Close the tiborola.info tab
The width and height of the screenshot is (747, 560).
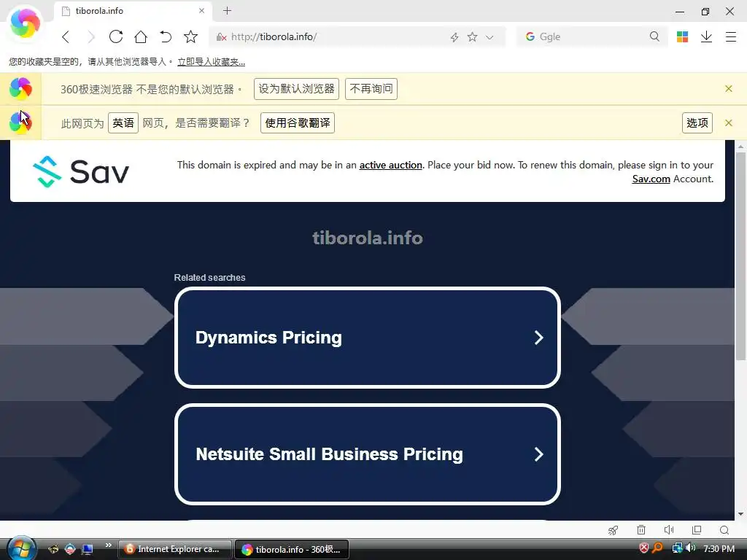[201, 10]
